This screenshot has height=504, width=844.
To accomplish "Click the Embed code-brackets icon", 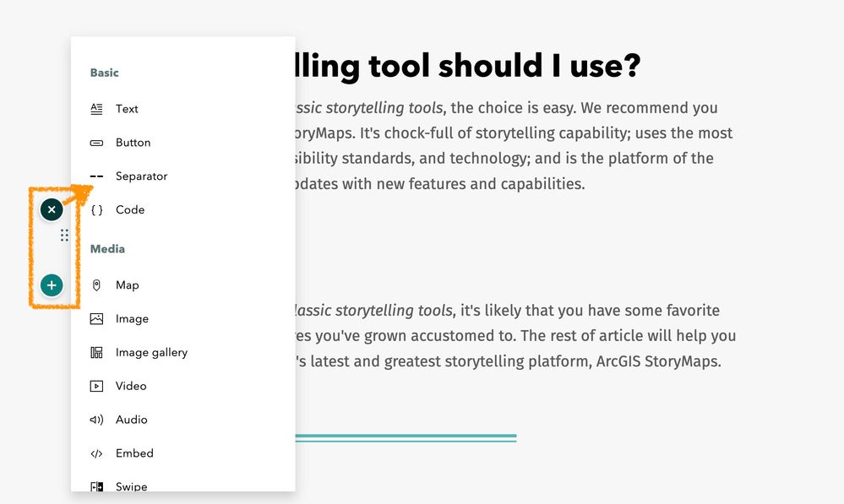I will click(x=96, y=453).
